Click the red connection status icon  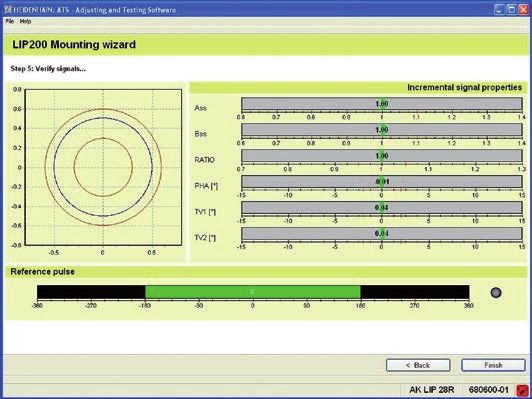(521, 390)
